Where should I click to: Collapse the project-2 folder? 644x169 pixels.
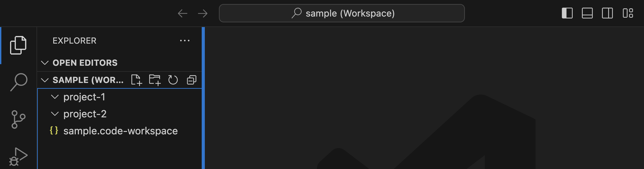pos(55,114)
